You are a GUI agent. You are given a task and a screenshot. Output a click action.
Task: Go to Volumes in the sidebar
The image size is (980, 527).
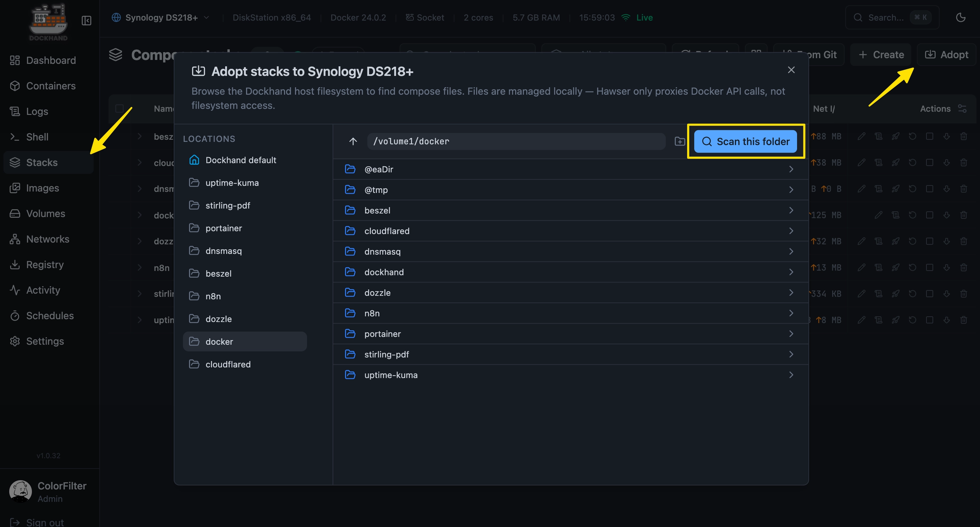[x=49, y=213]
